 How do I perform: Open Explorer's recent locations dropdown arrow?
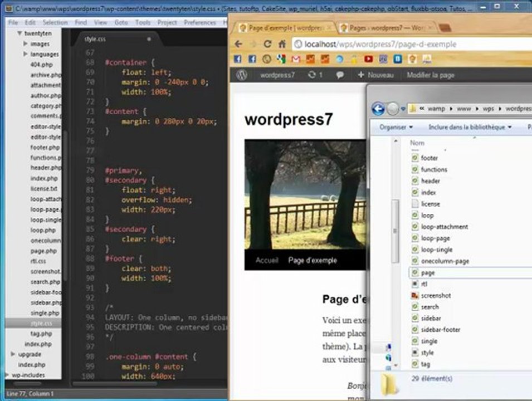pos(403,109)
